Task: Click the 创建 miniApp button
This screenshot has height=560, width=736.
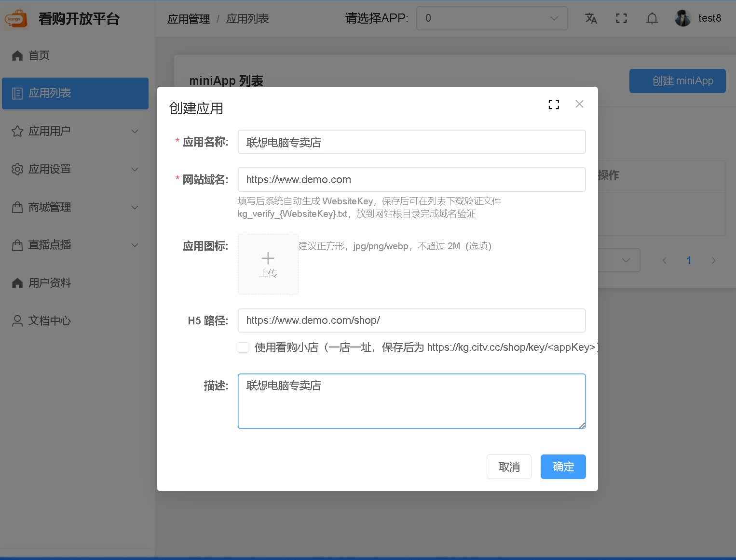Action: 678,81
